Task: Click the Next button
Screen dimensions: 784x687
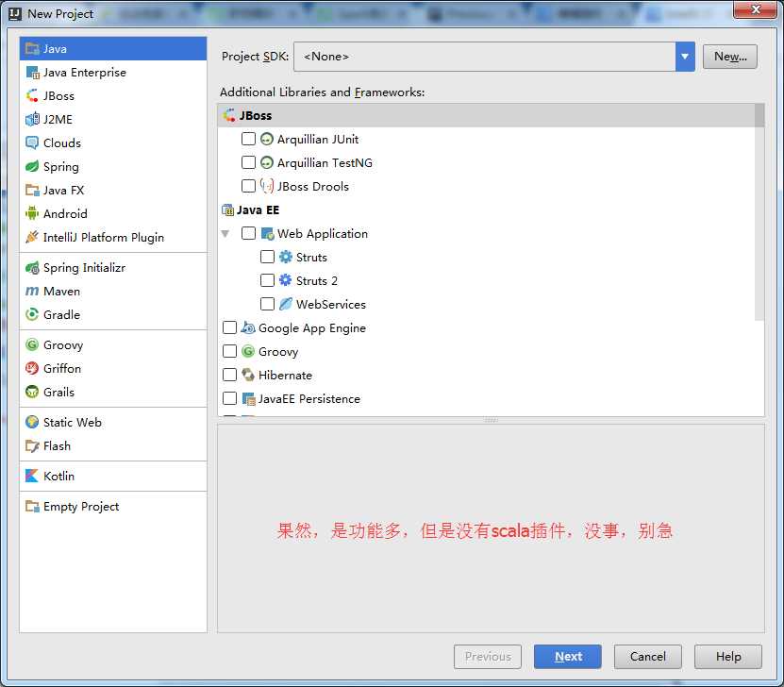Action: [x=568, y=657]
